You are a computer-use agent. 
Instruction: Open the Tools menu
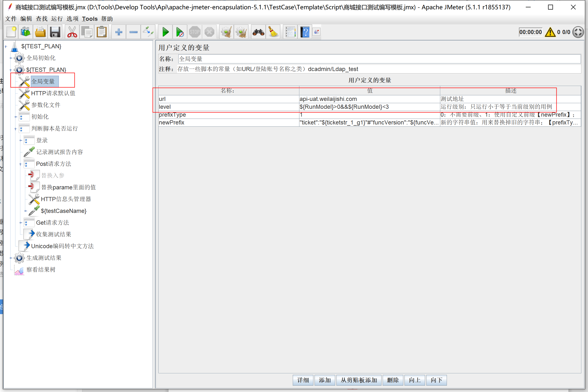[90, 19]
